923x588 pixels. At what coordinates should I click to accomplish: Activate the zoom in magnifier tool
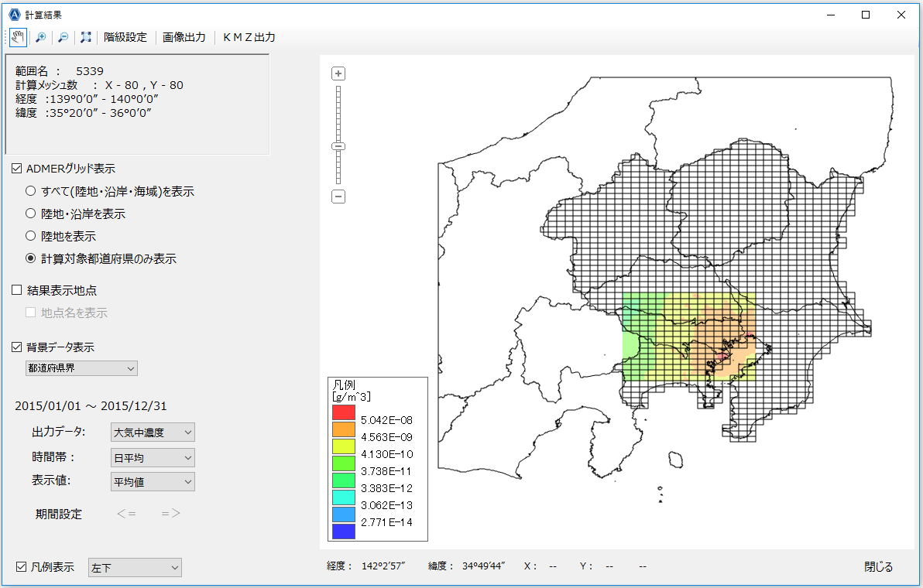click(40, 37)
